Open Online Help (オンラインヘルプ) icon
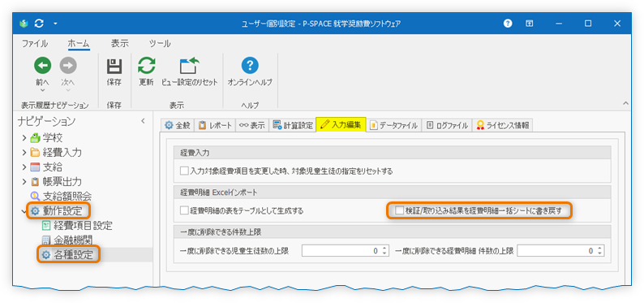Image resolution: width=644 pixels, height=303 pixels. pyautogui.click(x=250, y=65)
